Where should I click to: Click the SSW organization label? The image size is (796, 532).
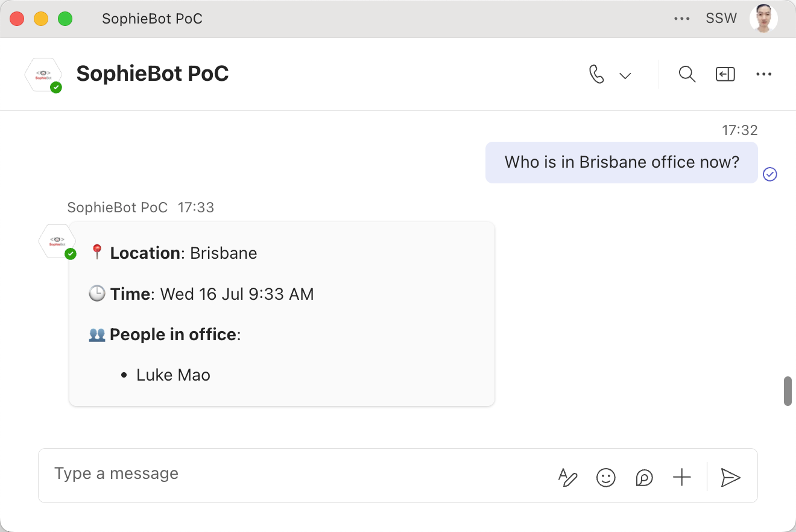tap(721, 19)
